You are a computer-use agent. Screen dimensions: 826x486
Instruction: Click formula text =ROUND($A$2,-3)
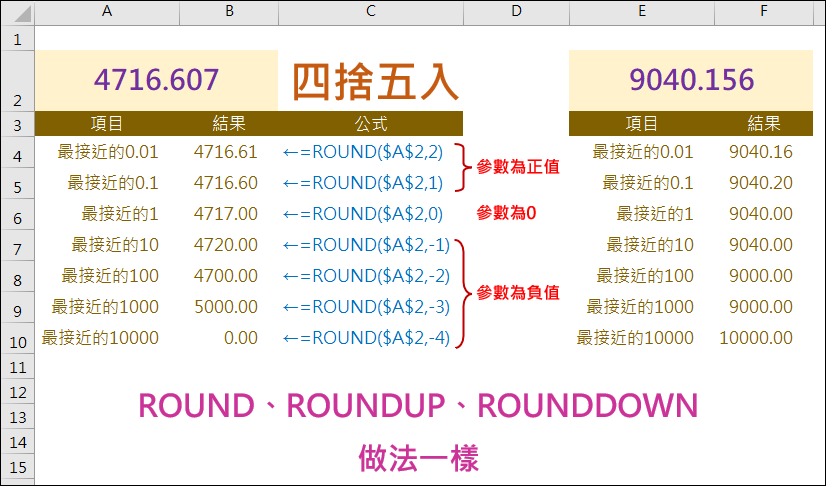click(x=375, y=308)
